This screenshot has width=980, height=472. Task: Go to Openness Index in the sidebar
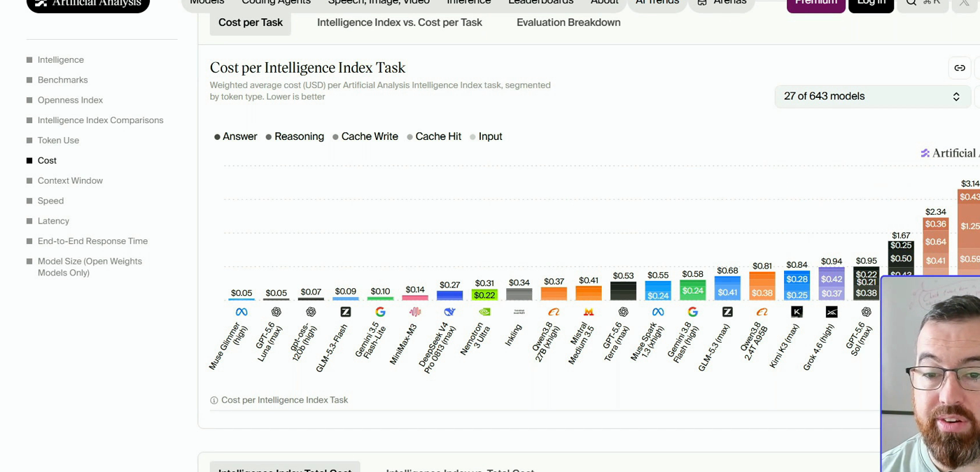pyautogui.click(x=70, y=101)
